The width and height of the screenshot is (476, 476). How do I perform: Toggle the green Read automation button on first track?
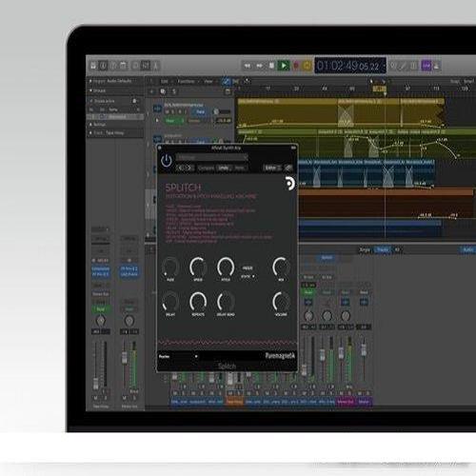[171, 121]
